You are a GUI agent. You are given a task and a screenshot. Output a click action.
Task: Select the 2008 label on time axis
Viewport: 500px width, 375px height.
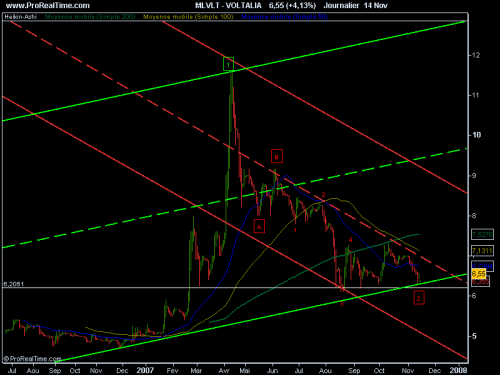click(458, 370)
